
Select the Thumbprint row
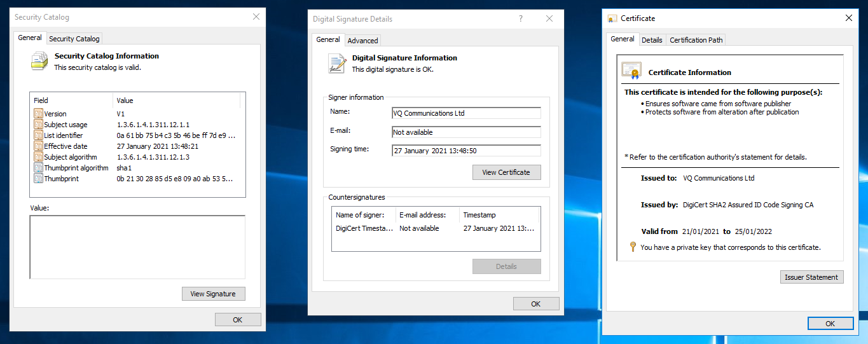pyautogui.click(x=137, y=179)
